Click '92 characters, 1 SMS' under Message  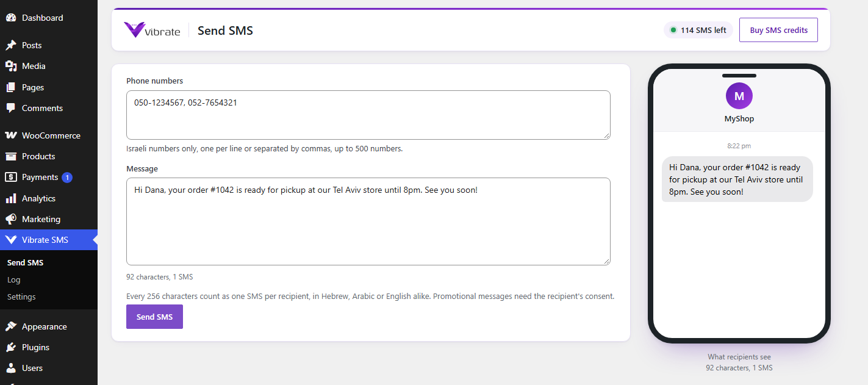159,277
